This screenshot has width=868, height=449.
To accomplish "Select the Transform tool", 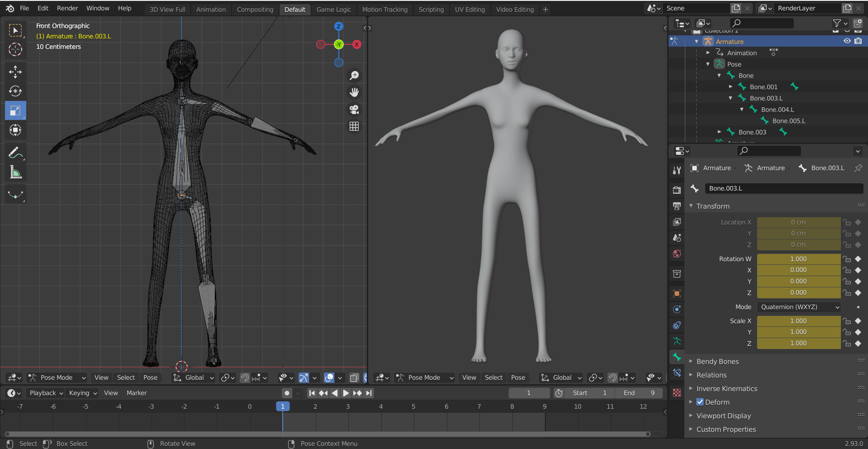I will 15,130.
